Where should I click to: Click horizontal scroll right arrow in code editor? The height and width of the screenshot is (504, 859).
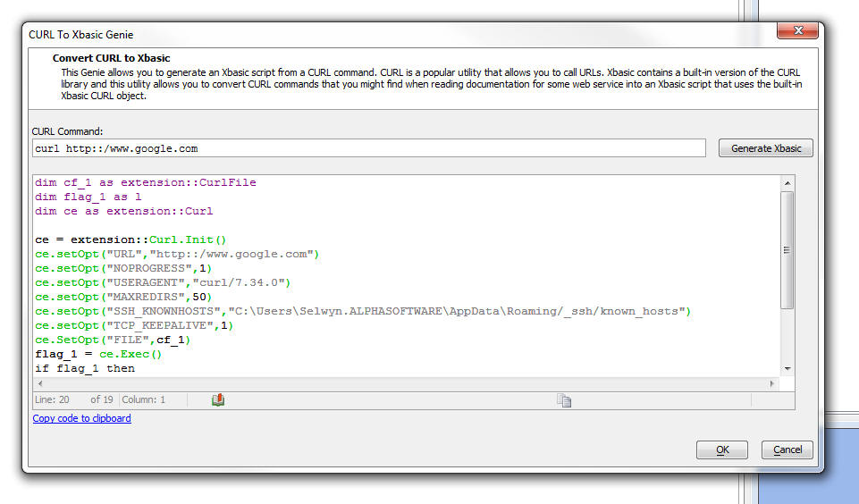772,383
